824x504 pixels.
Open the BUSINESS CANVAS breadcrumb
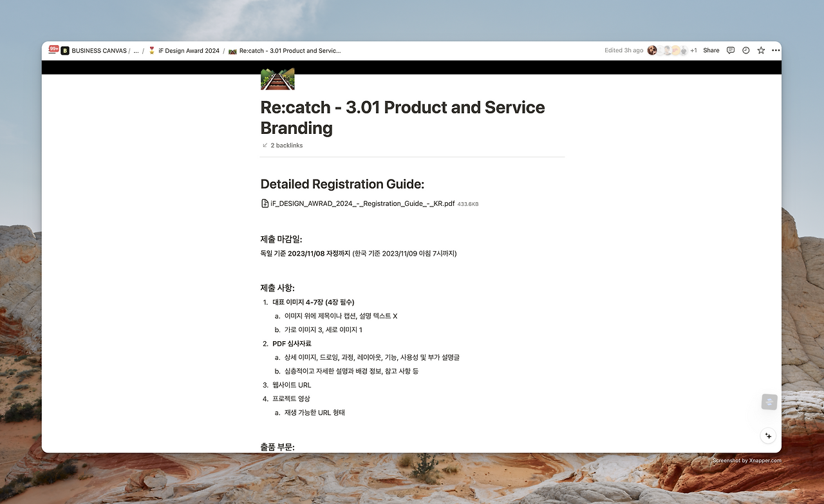pos(99,50)
